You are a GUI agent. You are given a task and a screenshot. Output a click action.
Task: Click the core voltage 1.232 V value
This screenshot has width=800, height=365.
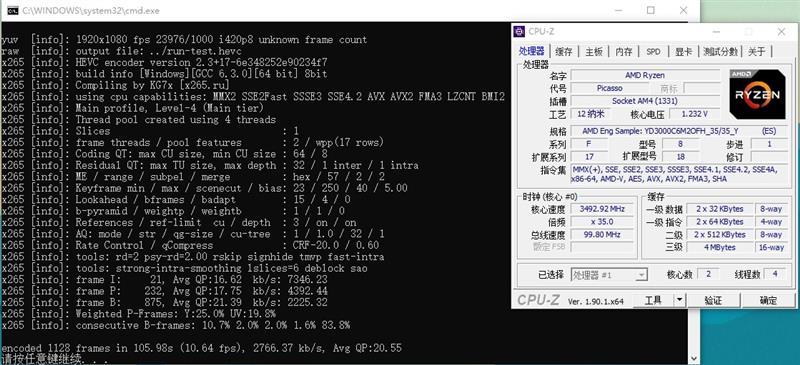point(694,114)
